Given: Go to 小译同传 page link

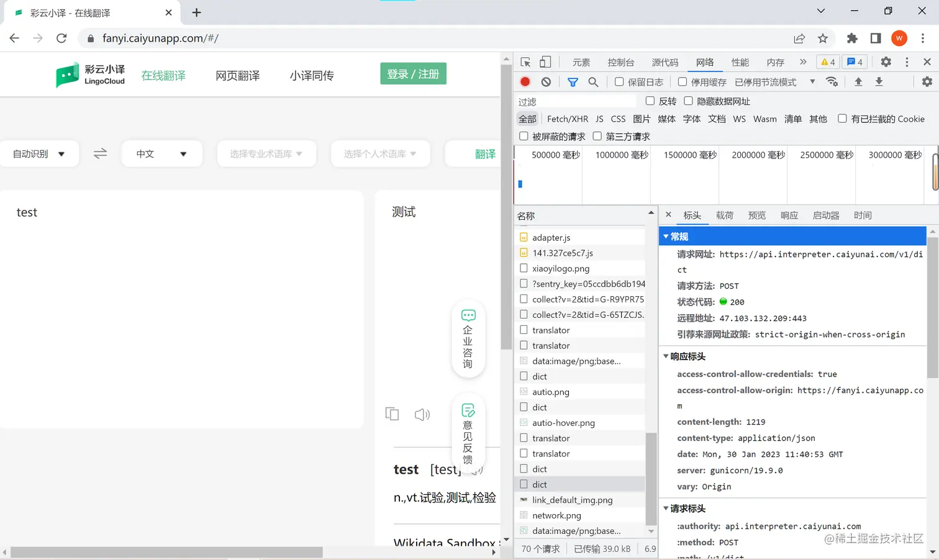Looking at the screenshot, I should (312, 76).
